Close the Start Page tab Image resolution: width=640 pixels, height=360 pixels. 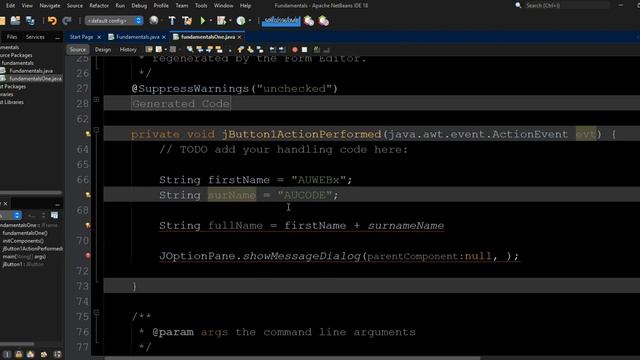pos(99,37)
